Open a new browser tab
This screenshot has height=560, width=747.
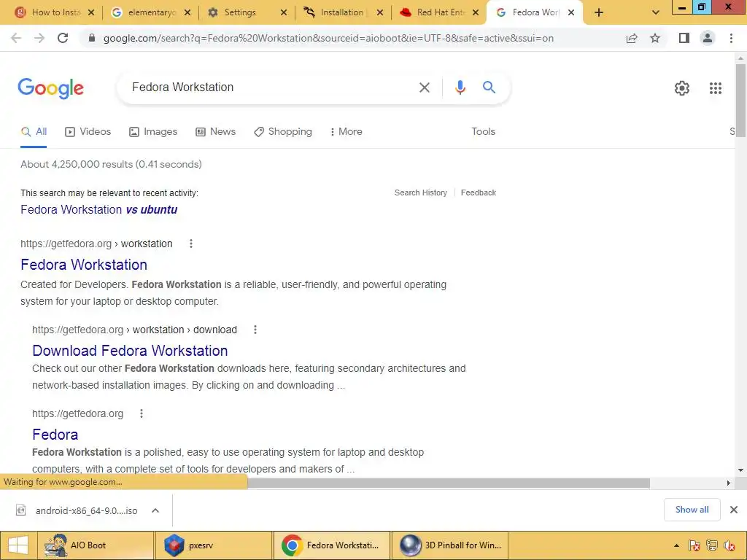click(x=599, y=12)
